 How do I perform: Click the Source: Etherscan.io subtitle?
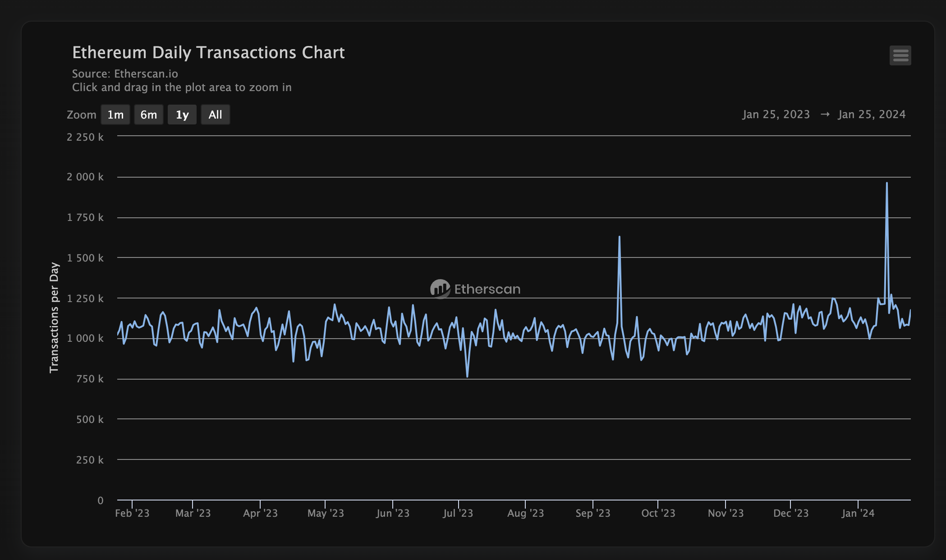(x=125, y=74)
